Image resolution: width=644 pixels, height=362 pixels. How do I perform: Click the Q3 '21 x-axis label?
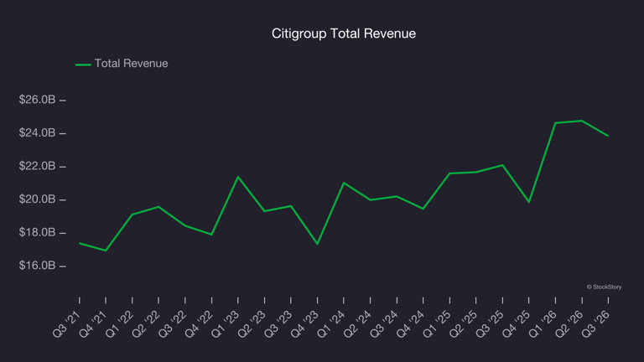66,324
